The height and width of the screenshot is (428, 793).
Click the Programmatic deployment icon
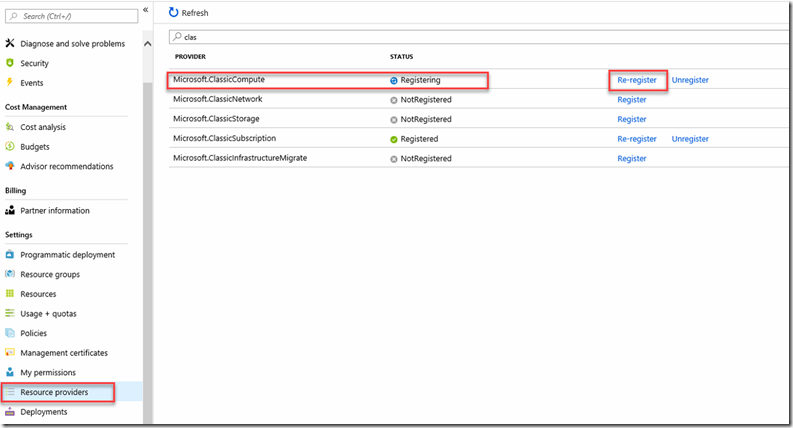pyautogui.click(x=10, y=254)
